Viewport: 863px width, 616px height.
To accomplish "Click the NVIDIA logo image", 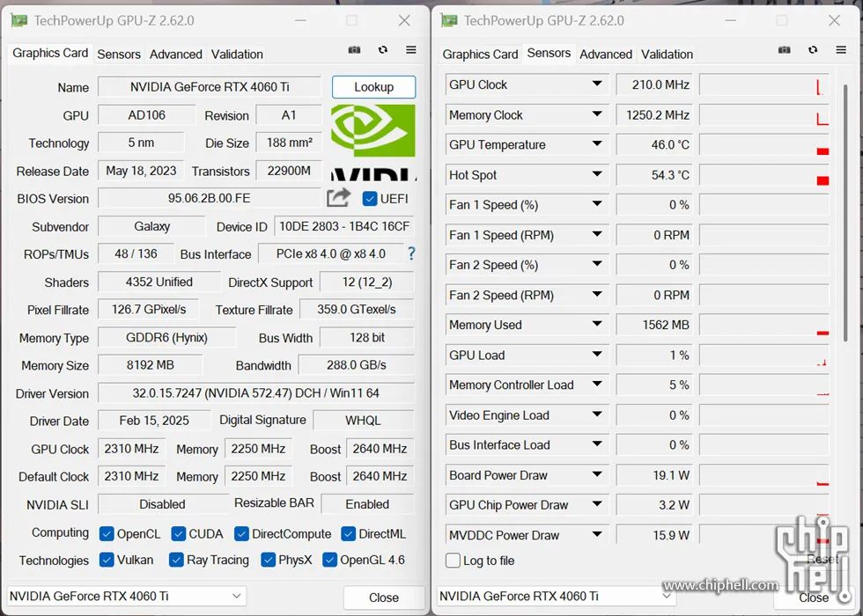I will click(x=373, y=142).
